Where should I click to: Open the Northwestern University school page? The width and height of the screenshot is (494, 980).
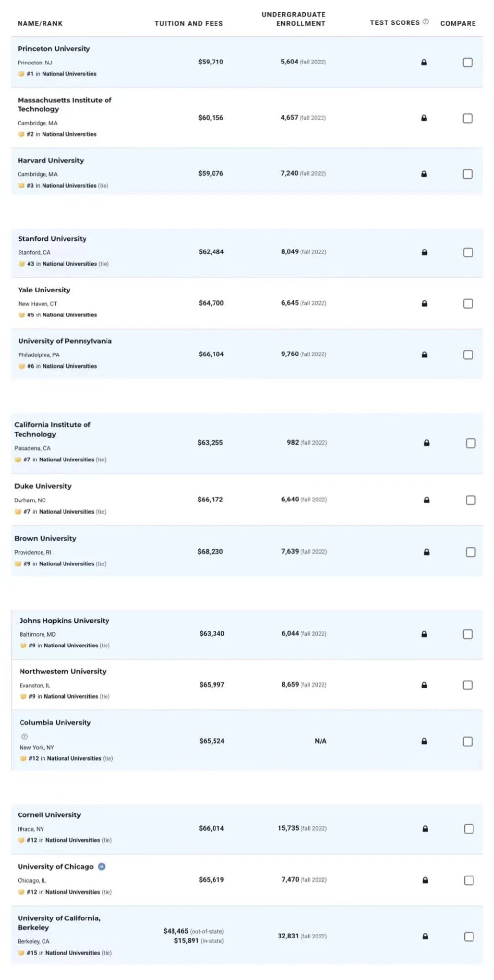pos(63,671)
